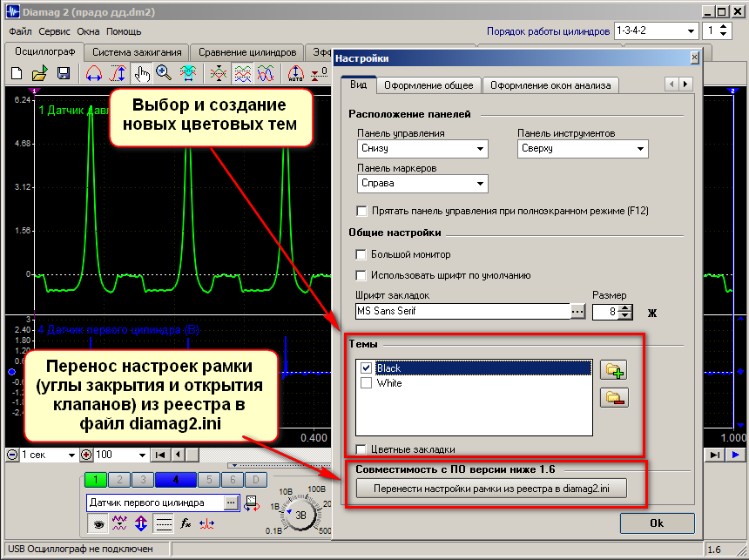Click Перенести настройки рамки из реестра button
Viewport: 749px width, 560px height.
491,489
